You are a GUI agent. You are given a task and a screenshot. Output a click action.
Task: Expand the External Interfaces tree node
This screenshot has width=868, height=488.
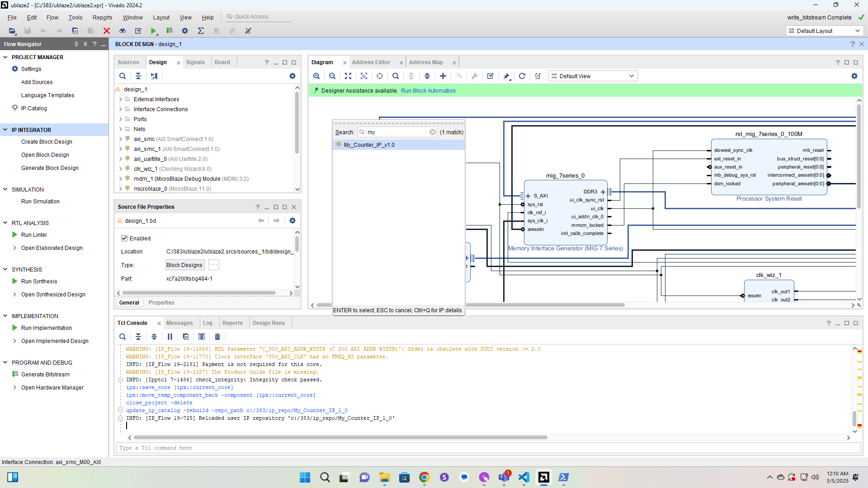(x=121, y=99)
